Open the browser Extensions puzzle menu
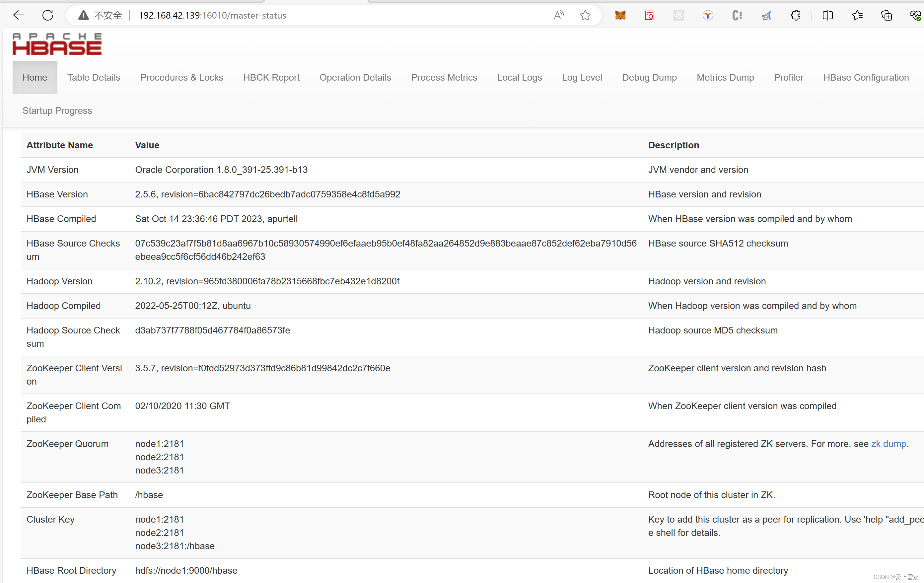This screenshot has width=924, height=583. pos(796,15)
